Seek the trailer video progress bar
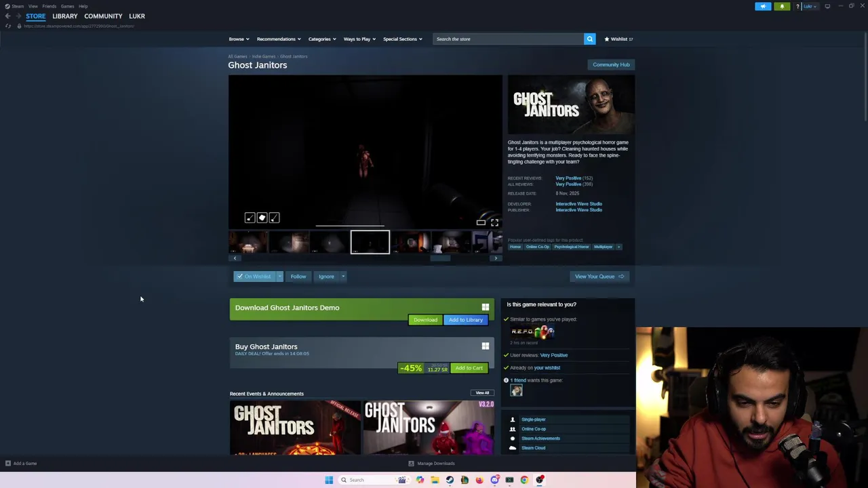The image size is (868, 488). pyautogui.click(x=350, y=226)
